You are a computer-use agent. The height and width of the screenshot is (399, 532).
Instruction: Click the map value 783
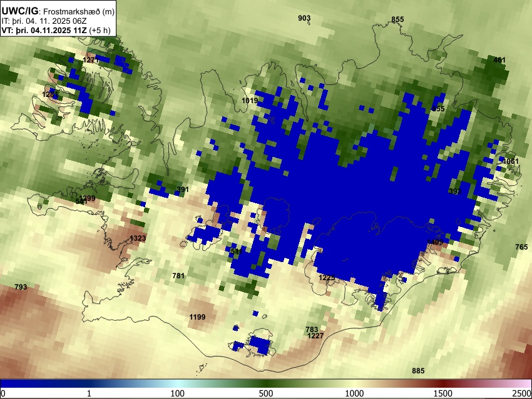point(312,329)
